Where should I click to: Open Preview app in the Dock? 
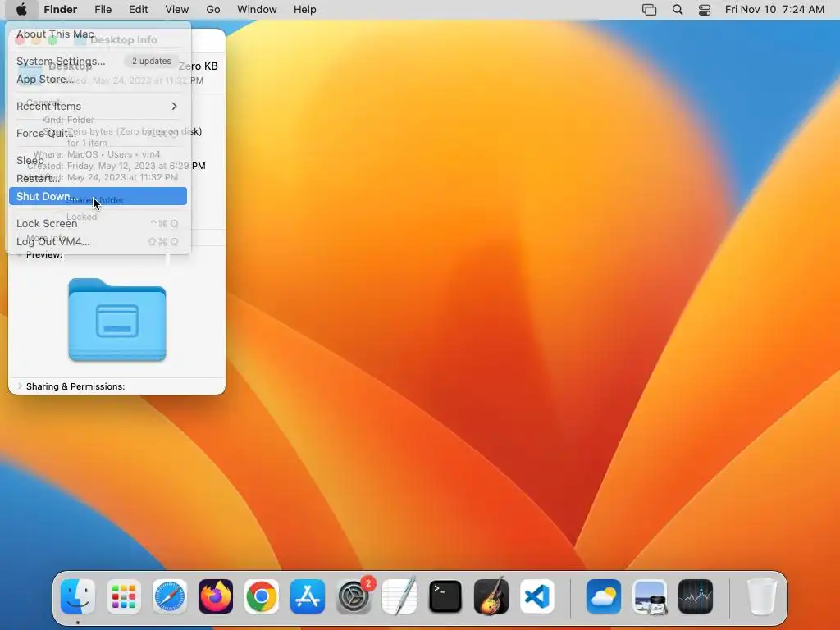pyautogui.click(x=650, y=596)
